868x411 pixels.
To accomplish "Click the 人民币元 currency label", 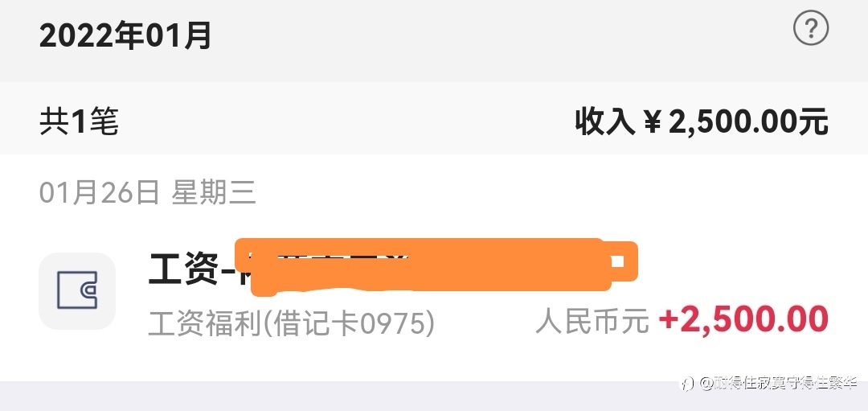I will 592,321.
